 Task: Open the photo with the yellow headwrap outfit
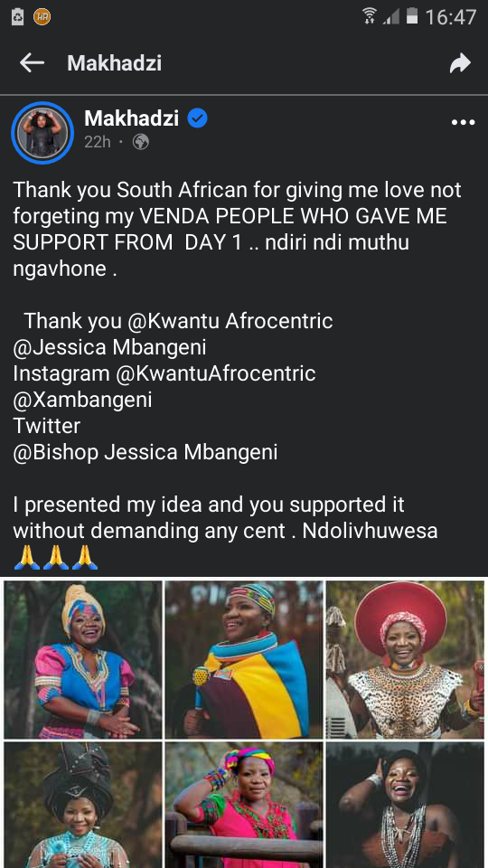click(x=83, y=660)
